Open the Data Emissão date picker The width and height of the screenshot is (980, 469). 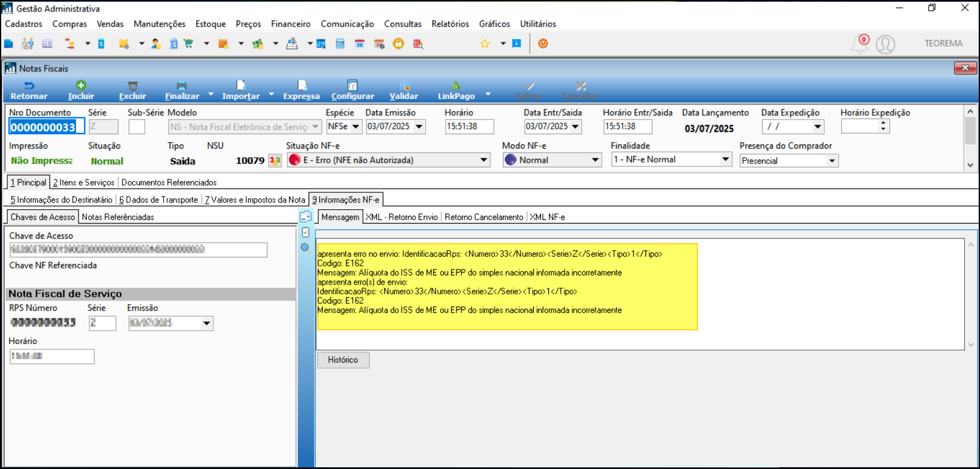click(x=419, y=126)
